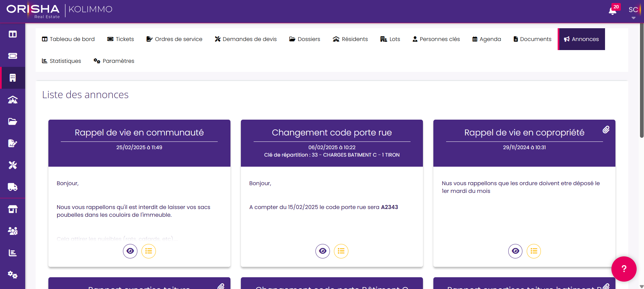Open the Demandes de devis tab

pos(246,39)
